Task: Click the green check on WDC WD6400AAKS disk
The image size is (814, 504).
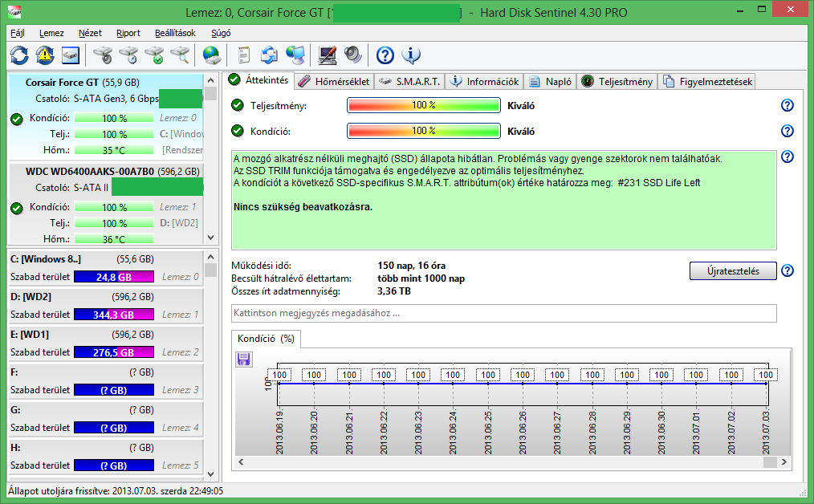Action: click(x=17, y=208)
